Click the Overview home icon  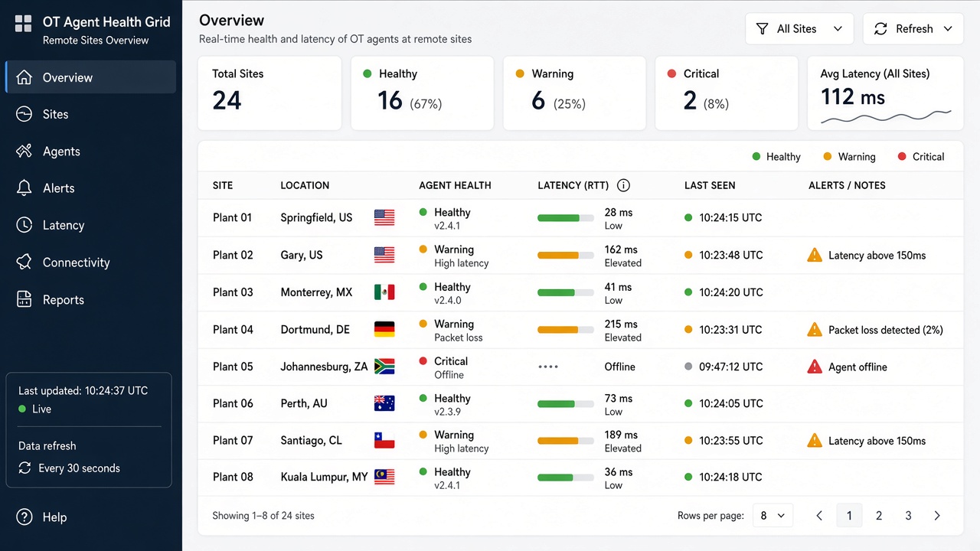pyautogui.click(x=24, y=77)
